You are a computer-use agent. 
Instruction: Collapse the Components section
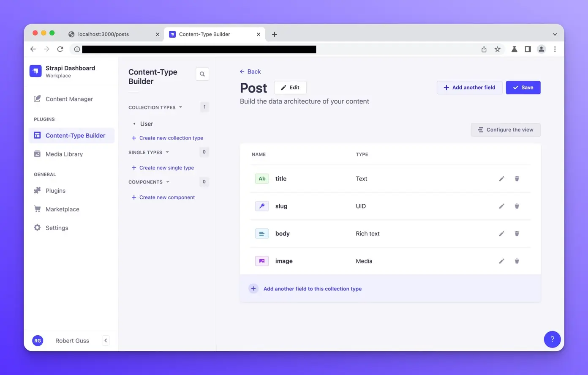tap(168, 182)
